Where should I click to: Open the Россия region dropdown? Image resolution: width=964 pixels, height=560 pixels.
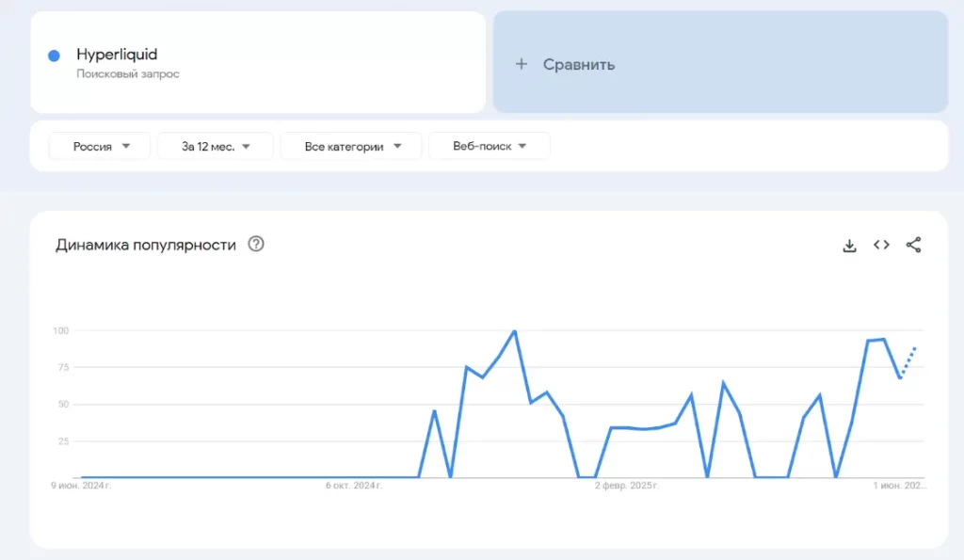100,146
